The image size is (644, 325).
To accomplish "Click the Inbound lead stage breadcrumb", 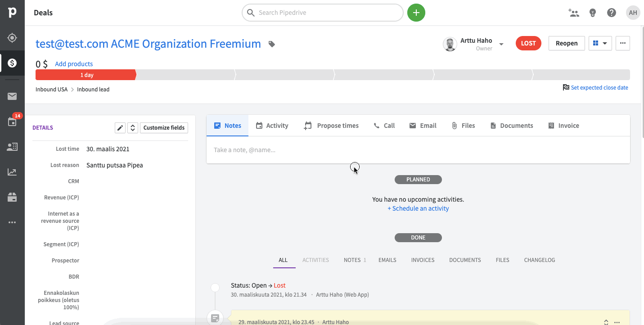I will click(93, 89).
